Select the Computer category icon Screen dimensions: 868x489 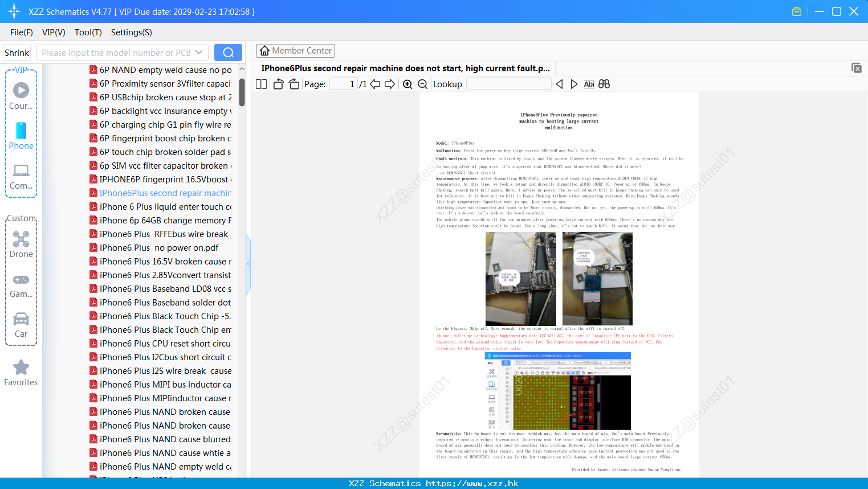point(21,176)
